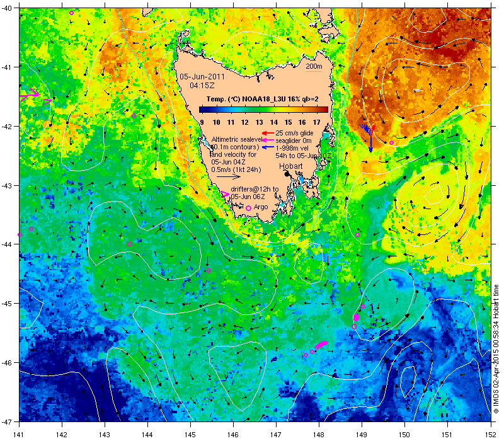The height and width of the screenshot is (441, 504).
Task: Click the green middle of colorbar above 13
Action: click(x=260, y=110)
